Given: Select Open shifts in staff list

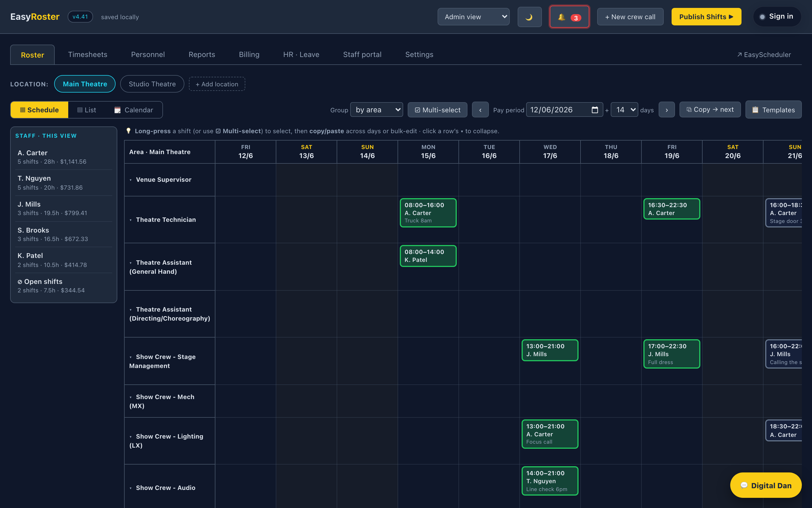Looking at the screenshot, I should pyautogui.click(x=64, y=286).
